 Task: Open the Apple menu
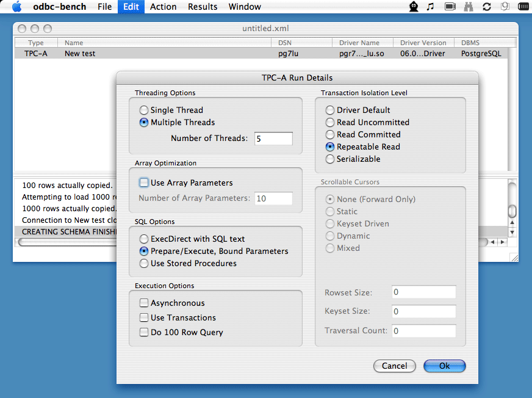[16, 7]
